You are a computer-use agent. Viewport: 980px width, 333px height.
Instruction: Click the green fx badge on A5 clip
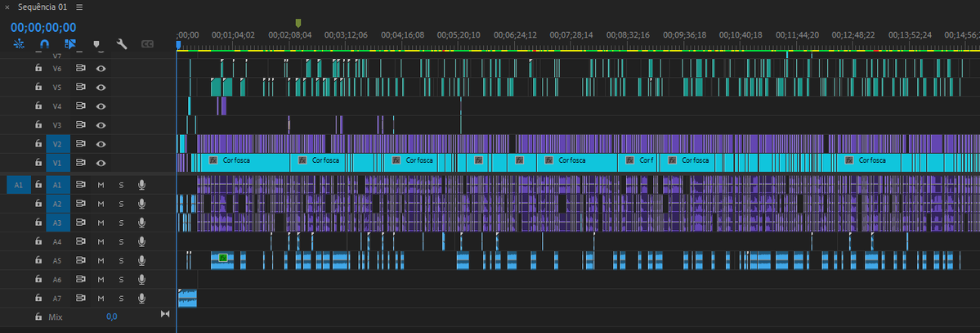222,257
